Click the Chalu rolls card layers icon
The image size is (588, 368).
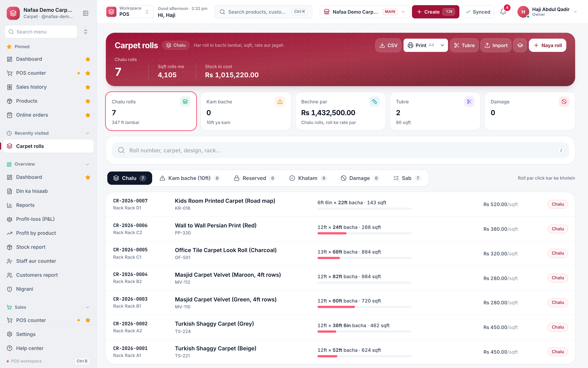[185, 102]
